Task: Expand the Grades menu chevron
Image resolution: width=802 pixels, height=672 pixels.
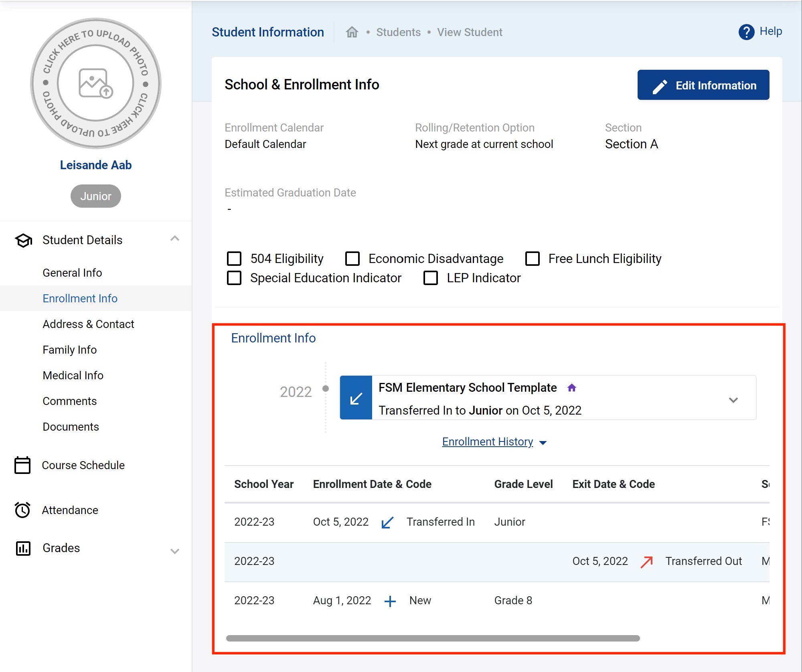Action: click(174, 551)
